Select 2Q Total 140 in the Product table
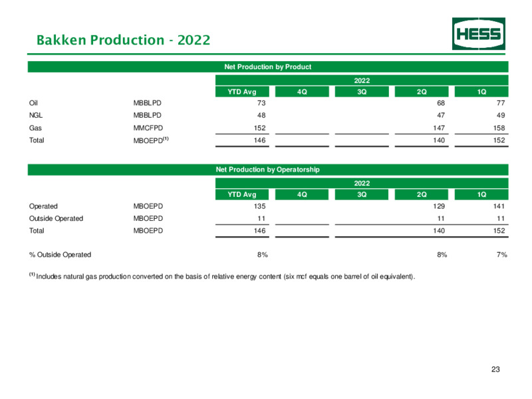This screenshot has width=532, height=399. (x=439, y=140)
